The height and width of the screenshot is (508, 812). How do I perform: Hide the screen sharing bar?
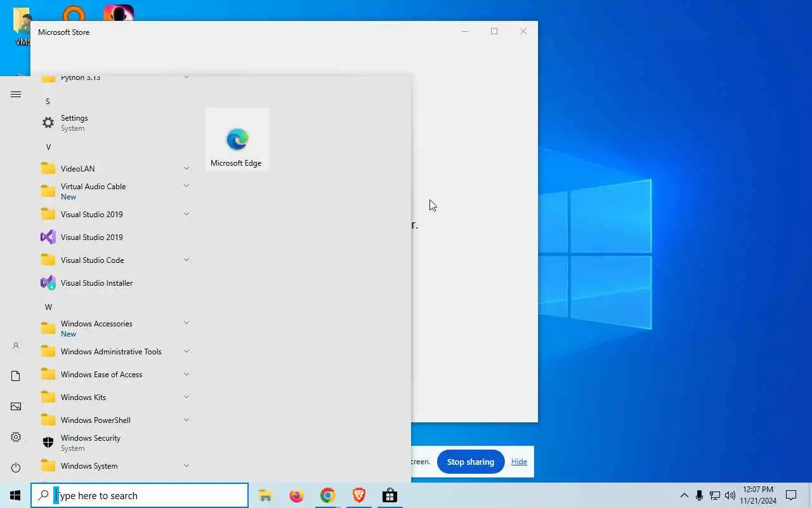coord(519,462)
